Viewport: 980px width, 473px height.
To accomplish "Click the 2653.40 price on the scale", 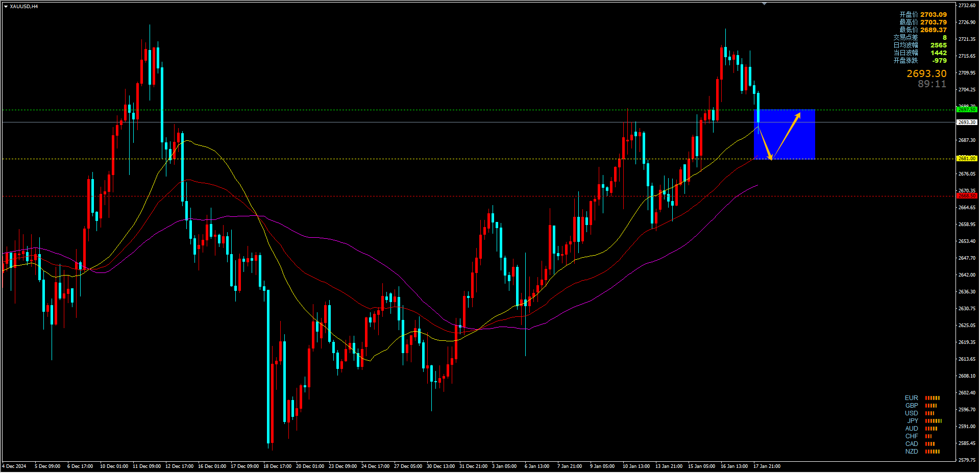I will 967,241.
